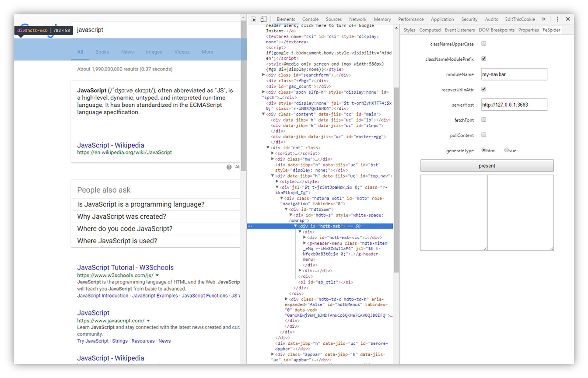Open the Computed sidebar tab
Viewport: 588px width, 378px height.
(x=430, y=30)
